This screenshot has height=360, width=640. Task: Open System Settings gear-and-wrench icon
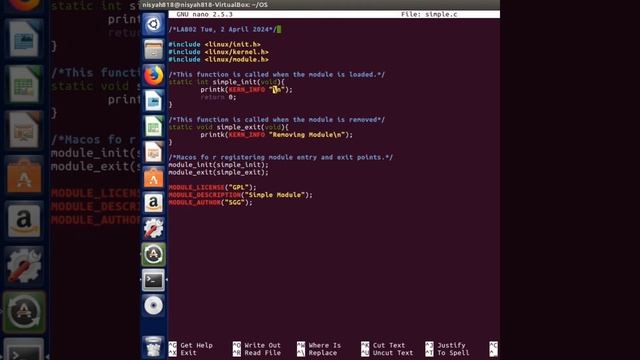point(153,229)
